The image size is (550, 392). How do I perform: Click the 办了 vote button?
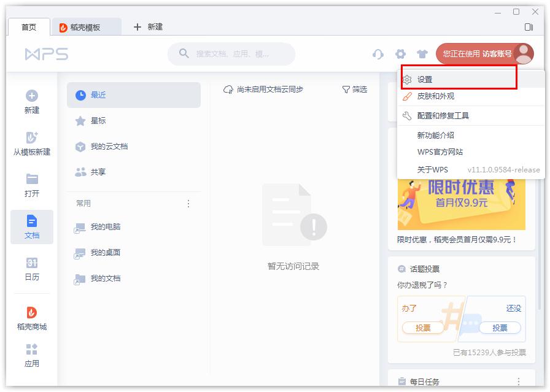click(x=422, y=328)
